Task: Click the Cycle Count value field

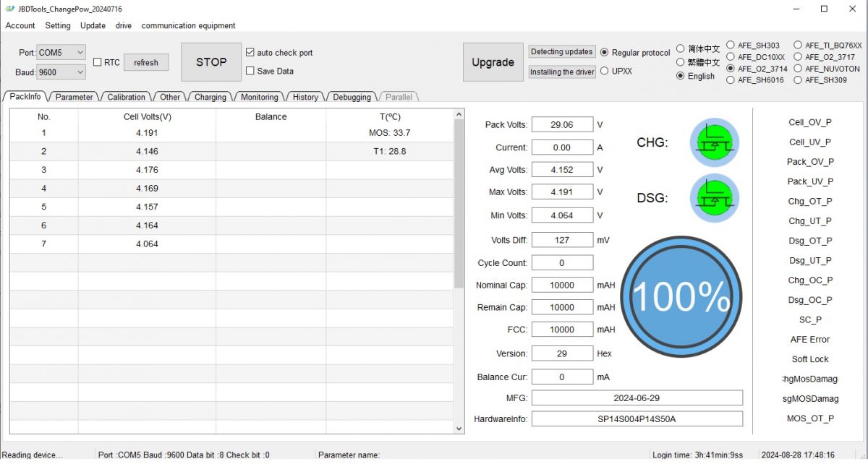Action: point(562,263)
